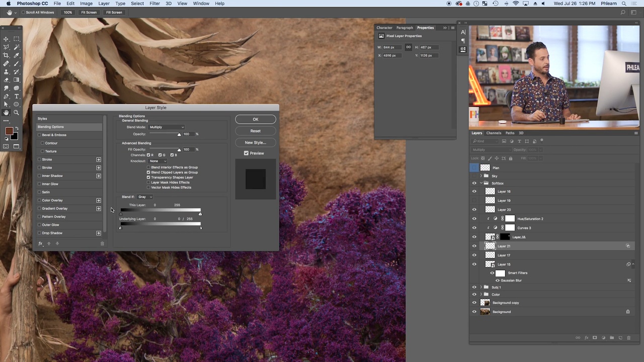Screen dimensions: 644x362
Task: Add another Color Overlay with plus icon
Action: coord(99,201)
